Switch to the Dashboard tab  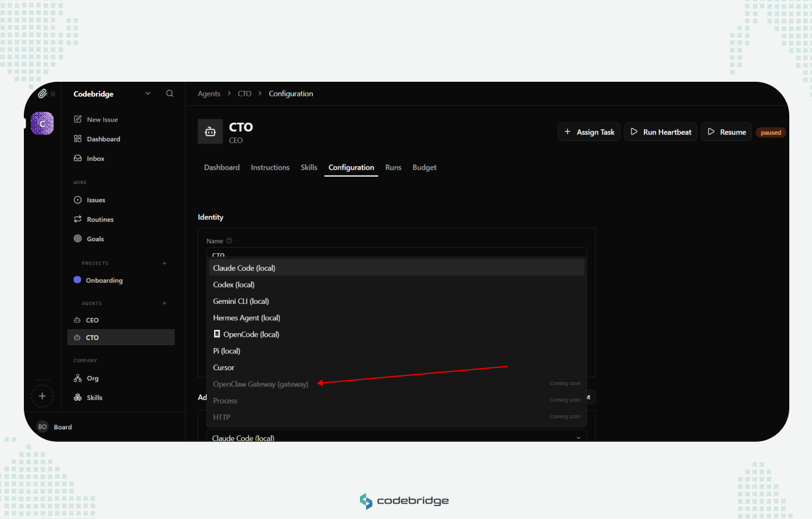222,168
